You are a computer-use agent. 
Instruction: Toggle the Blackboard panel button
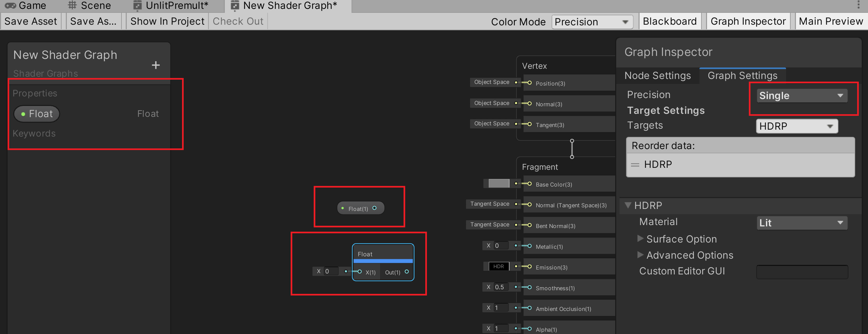tap(670, 21)
